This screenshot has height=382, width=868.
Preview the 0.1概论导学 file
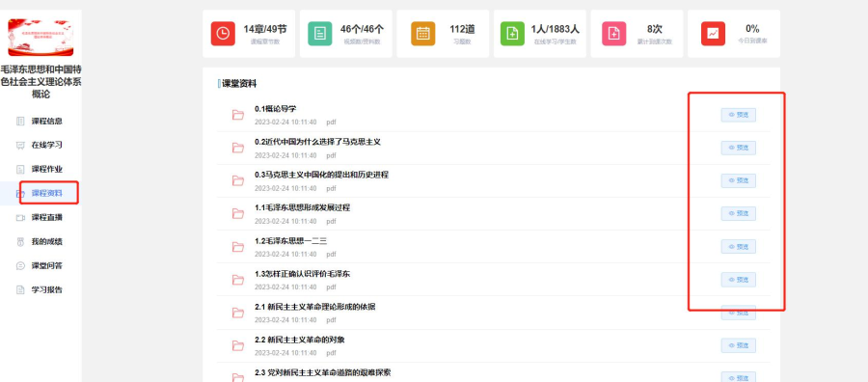(x=738, y=115)
